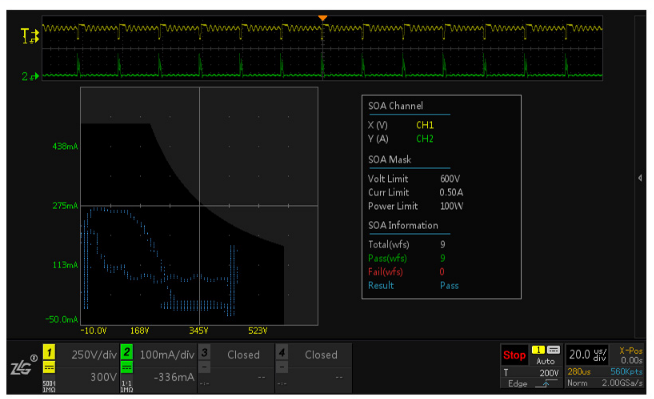Click SOA Channel heading
Viewport: 654px width, 399px height.
pyautogui.click(x=396, y=106)
